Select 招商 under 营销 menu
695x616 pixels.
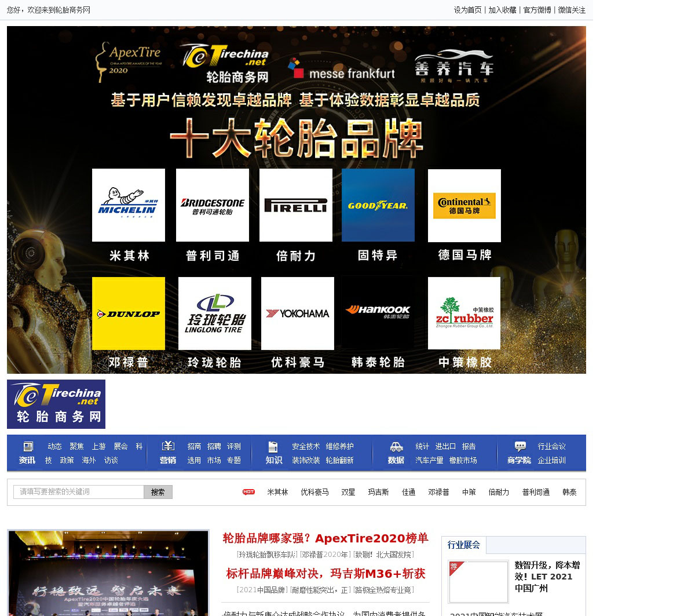pyautogui.click(x=194, y=446)
